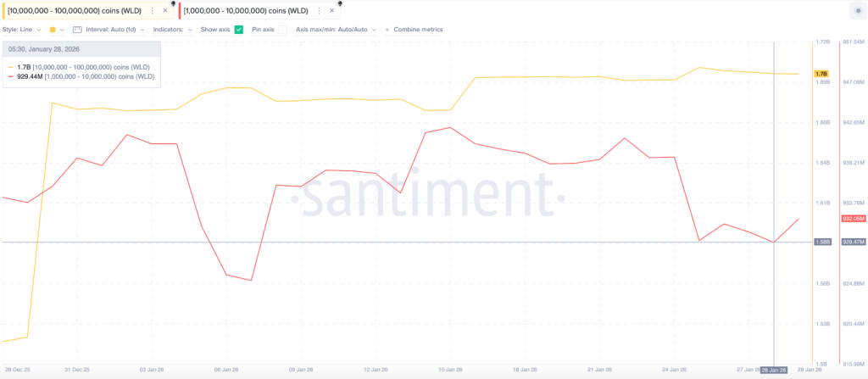Select the [10,000,000 - 100,000,000) coins (WLD) tab
868x379 pixels.
pos(75,11)
